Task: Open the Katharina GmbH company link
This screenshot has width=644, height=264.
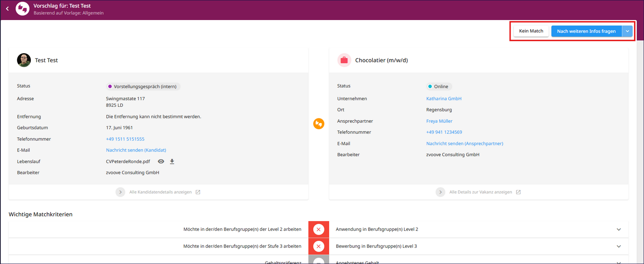Action: 443,99
